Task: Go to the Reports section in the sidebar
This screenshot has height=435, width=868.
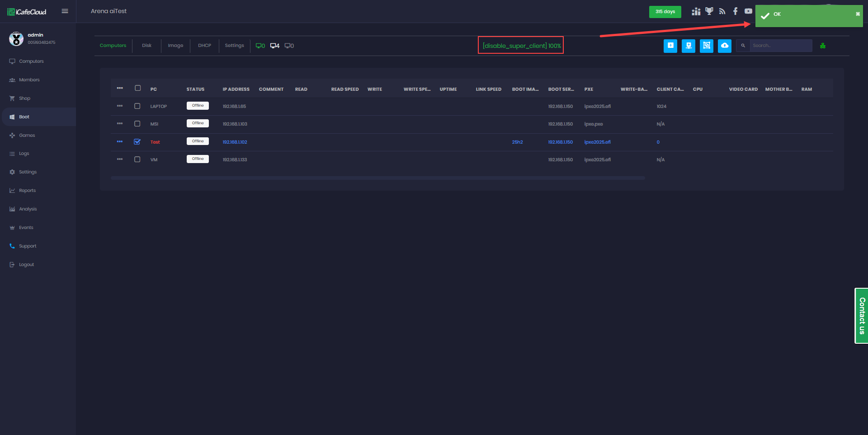Action: pos(27,190)
